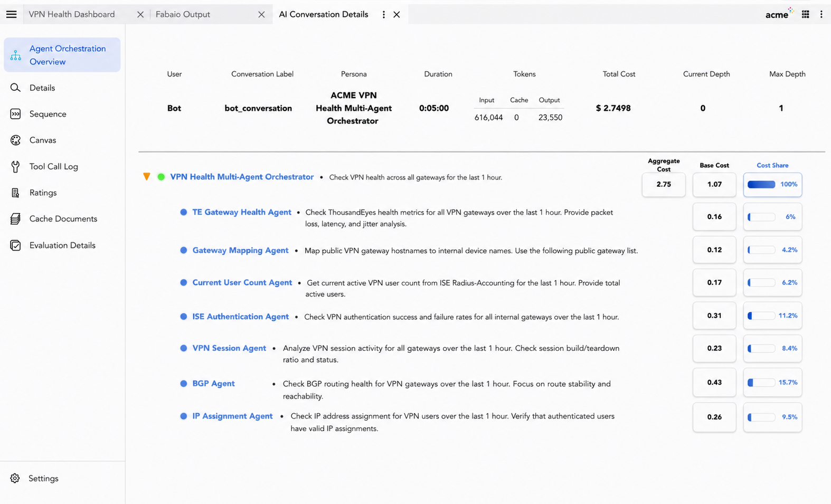Sort by the Cost Share column header

pos(772,165)
